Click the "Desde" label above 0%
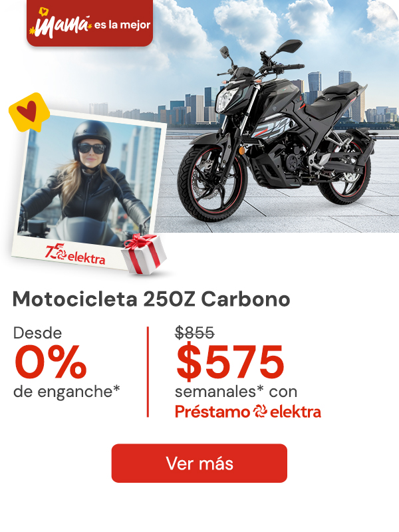Viewport: 399px width, 532px height. [38, 333]
